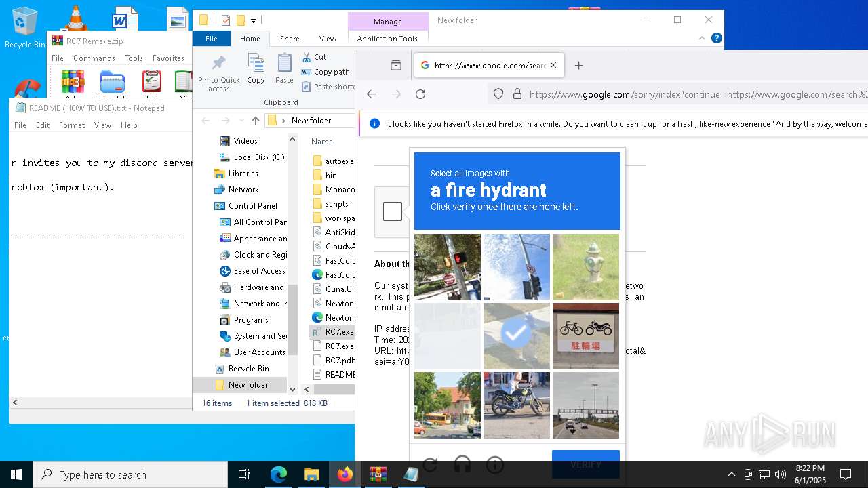Viewport: 868px width, 488px height.
Task: Click the Copy icon in Explorer ribbon
Action: pos(256,64)
